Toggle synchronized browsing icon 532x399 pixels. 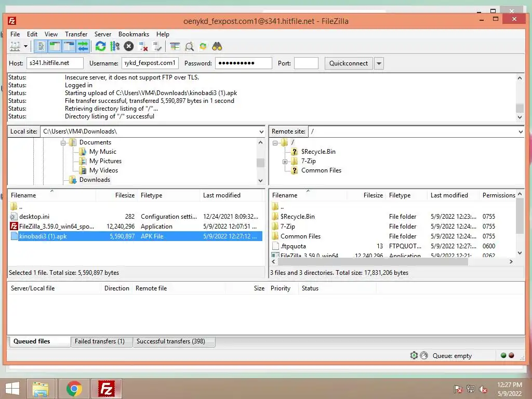[x=203, y=46]
